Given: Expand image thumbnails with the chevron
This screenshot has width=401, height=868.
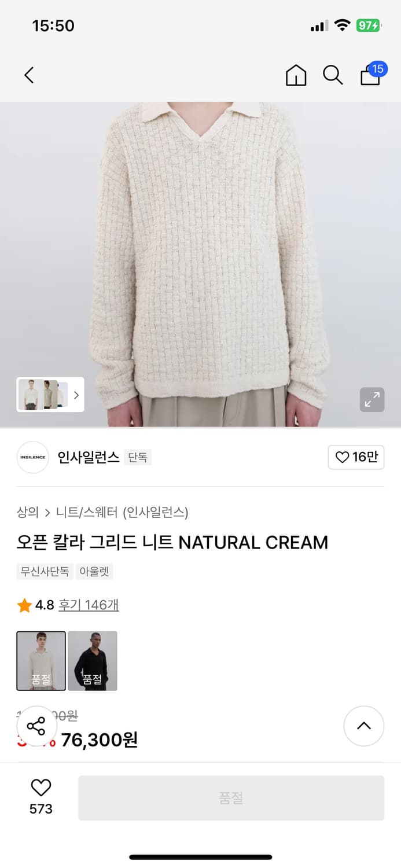Looking at the screenshot, I should pos(76,395).
